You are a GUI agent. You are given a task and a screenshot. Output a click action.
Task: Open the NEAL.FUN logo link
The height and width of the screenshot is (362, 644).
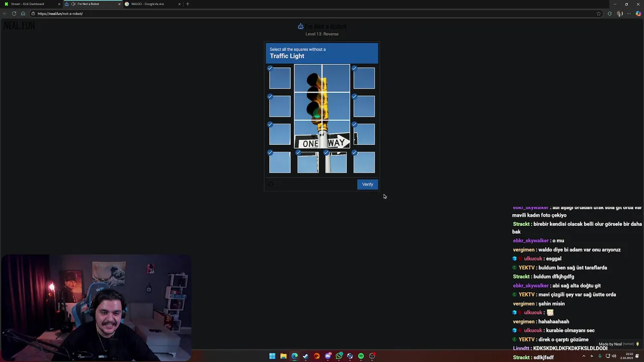click(19, 25)
